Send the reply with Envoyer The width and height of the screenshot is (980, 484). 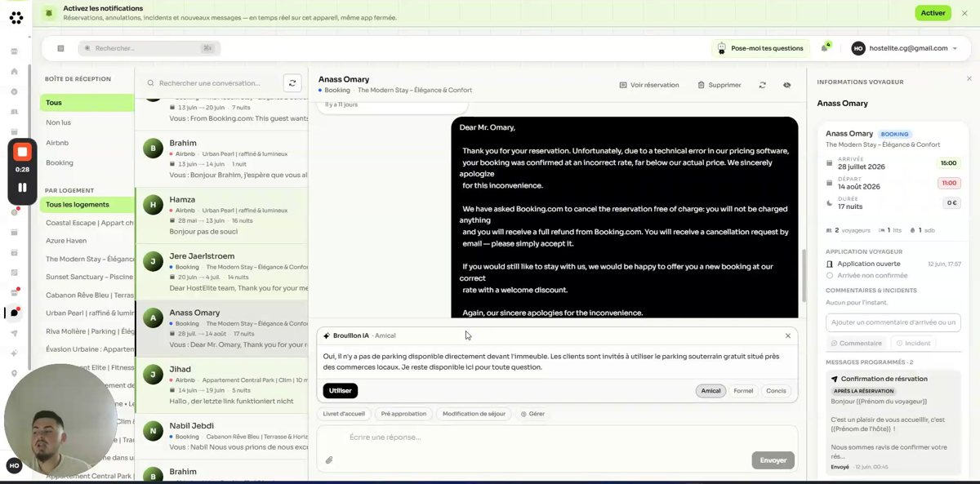point(773,460)
